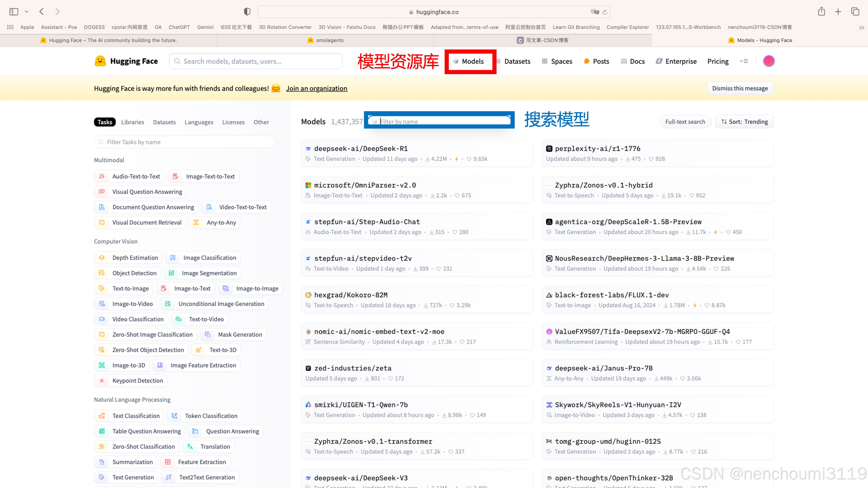The height and width of the screenshot is (488, 868).
Task: Click the translate page icon in address bar
Action: point(595,12)
